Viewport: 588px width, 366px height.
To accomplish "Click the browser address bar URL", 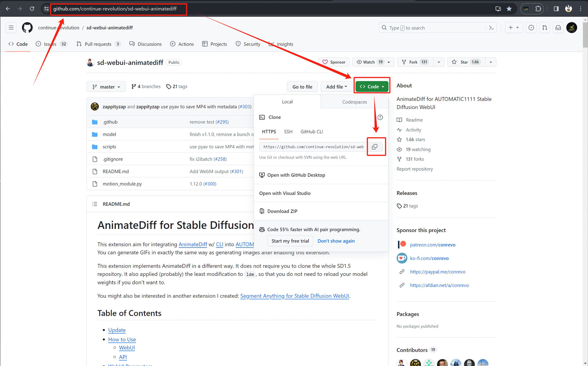I will [115, 9].
